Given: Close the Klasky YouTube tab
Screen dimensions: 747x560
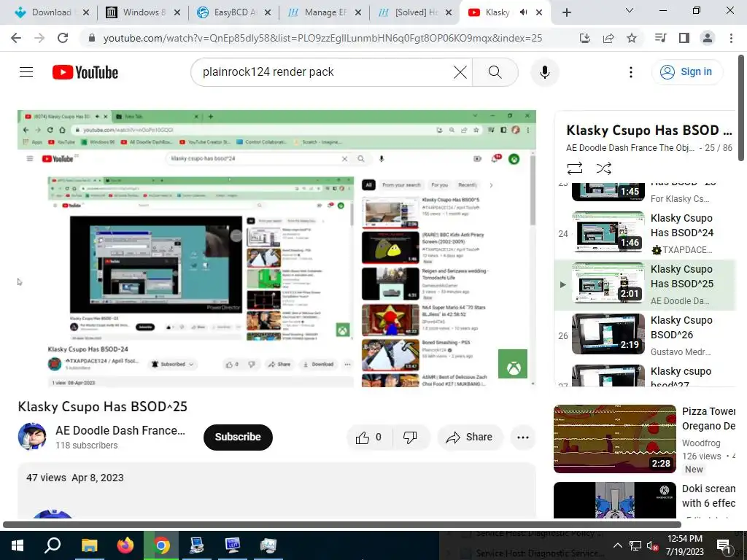Looking at the screenshot, I should pyautogui.click(x=539, y=12).
